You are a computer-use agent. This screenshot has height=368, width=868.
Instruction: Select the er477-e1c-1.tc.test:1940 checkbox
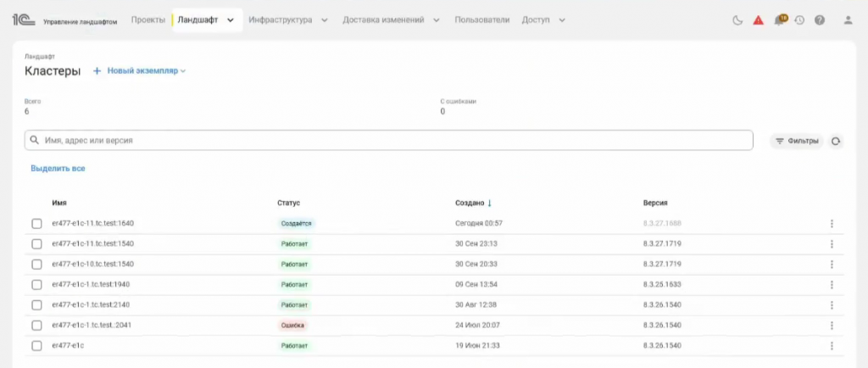point(36,285)
